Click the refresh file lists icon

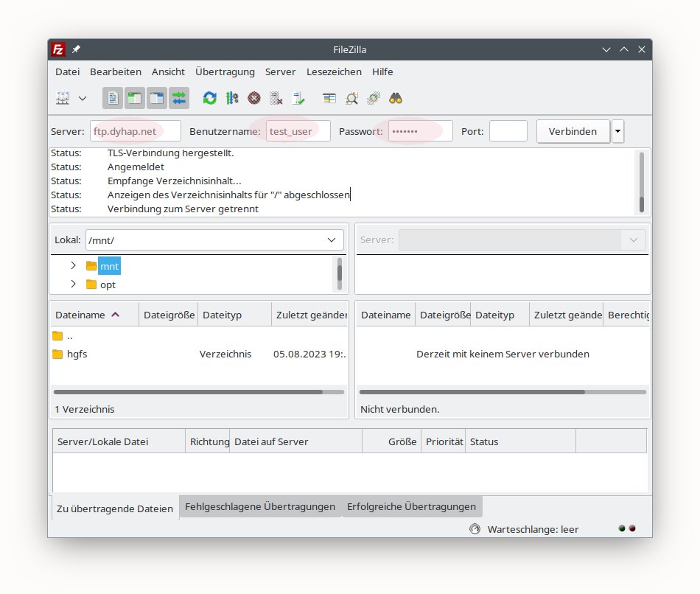coord(210,98)
